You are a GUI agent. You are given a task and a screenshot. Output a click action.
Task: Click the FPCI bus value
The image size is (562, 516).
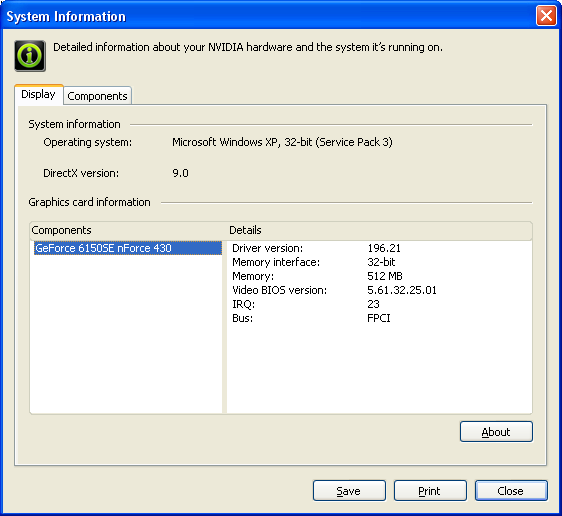[x=379, y=318]
